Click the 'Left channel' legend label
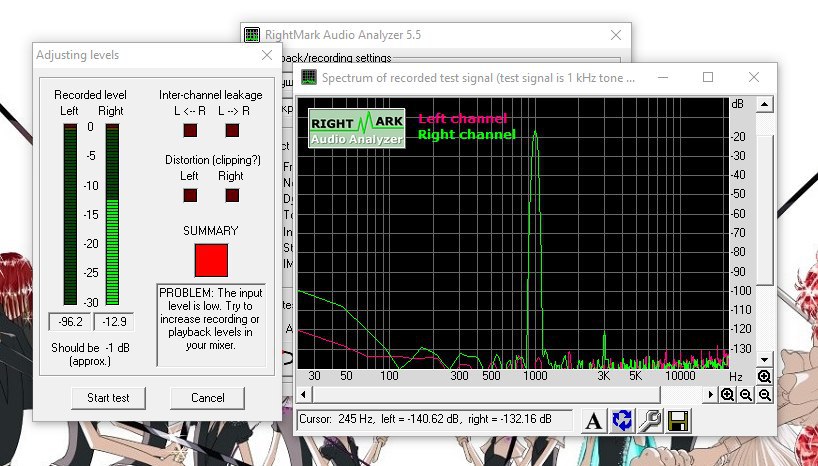The image size is (818, 466). tap(463, 118)
